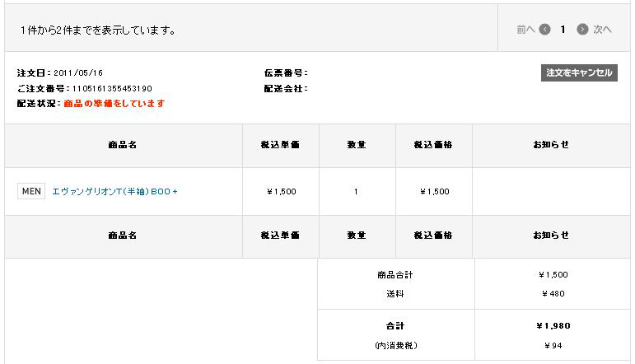Open the エヴァンゲリオンT(半袖) BOO+ product link
635x364 pixels.
point(114,192)
